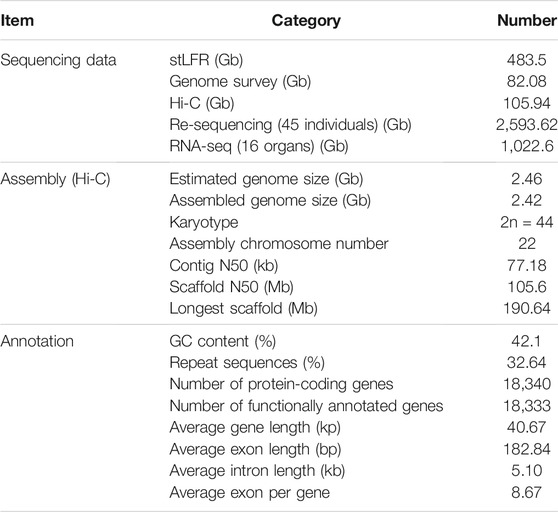Click the Number column header
The width and height of the screenshot is (558, 512).
click(527, 20)
